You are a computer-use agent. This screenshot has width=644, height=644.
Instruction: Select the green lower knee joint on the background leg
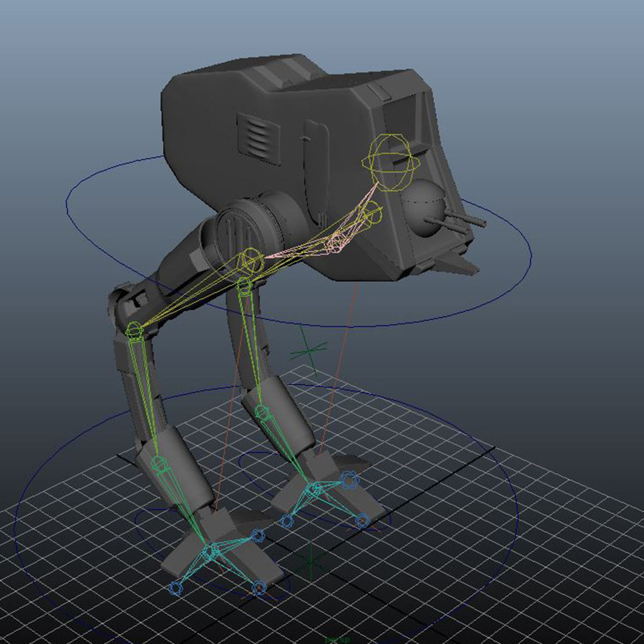point(261,412)
